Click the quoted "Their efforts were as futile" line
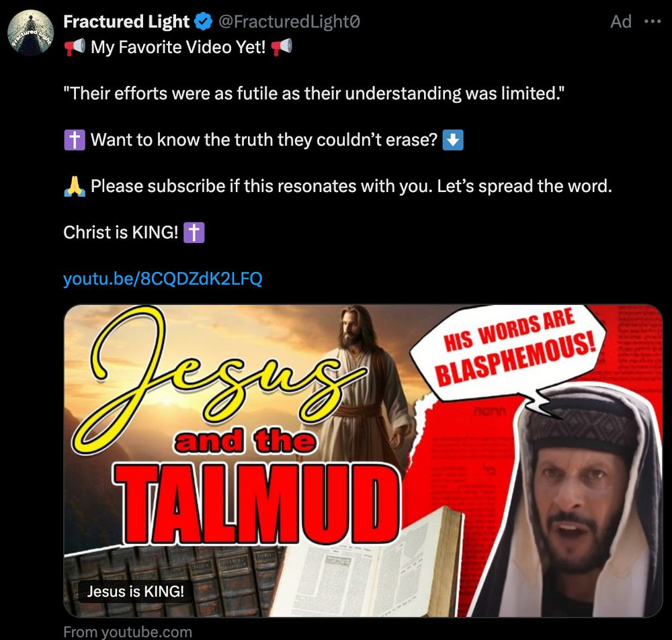 [x=314, y=93]
